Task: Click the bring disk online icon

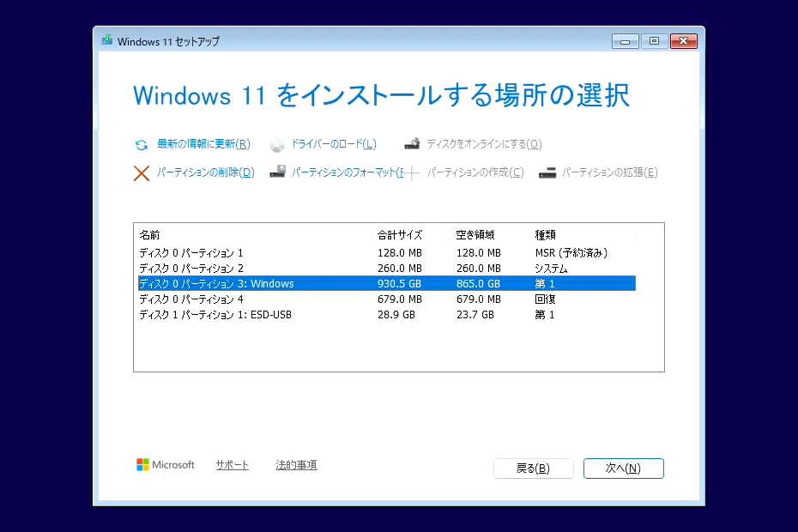Action: point(411,144)
